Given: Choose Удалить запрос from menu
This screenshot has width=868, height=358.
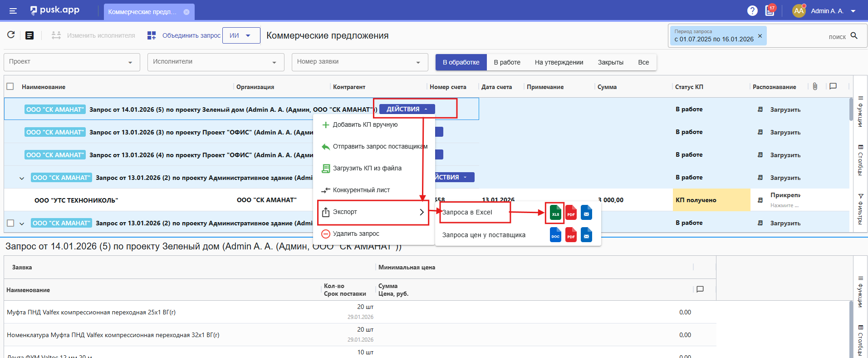Looking at the screenshot, I should [x=356, y=234].
